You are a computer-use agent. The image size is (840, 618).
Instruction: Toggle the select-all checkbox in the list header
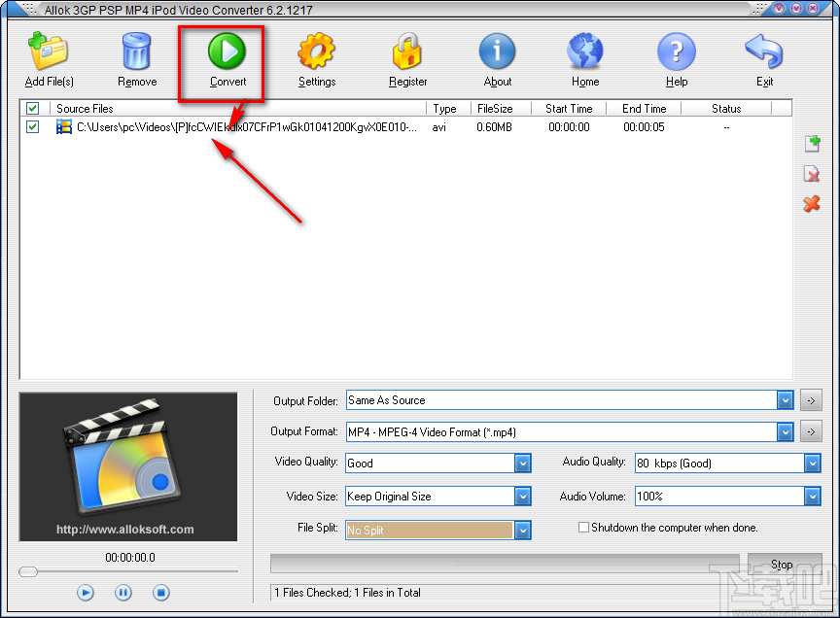[32, 108]
